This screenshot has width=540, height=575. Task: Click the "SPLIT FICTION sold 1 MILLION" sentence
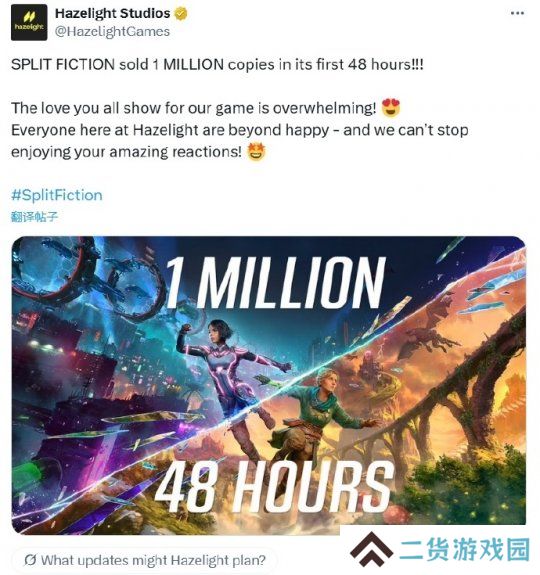tap(217, 65)
